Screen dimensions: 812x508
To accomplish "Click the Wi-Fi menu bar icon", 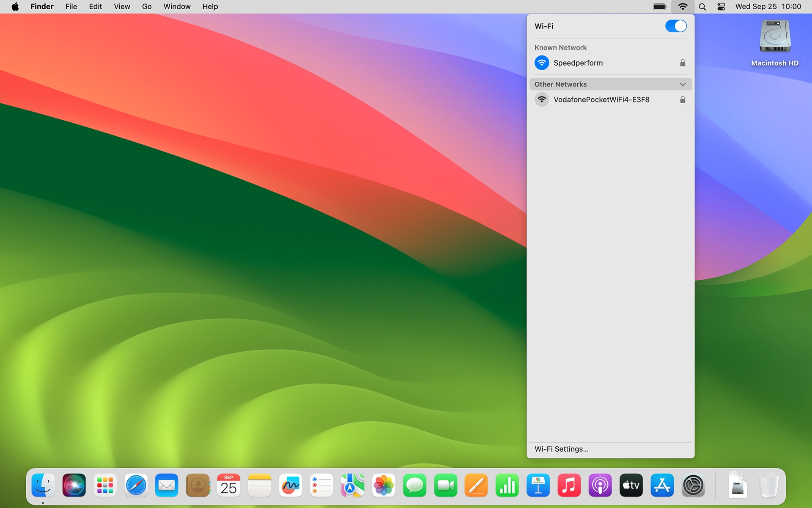I will pyautogui.click(x=682, y=7).
